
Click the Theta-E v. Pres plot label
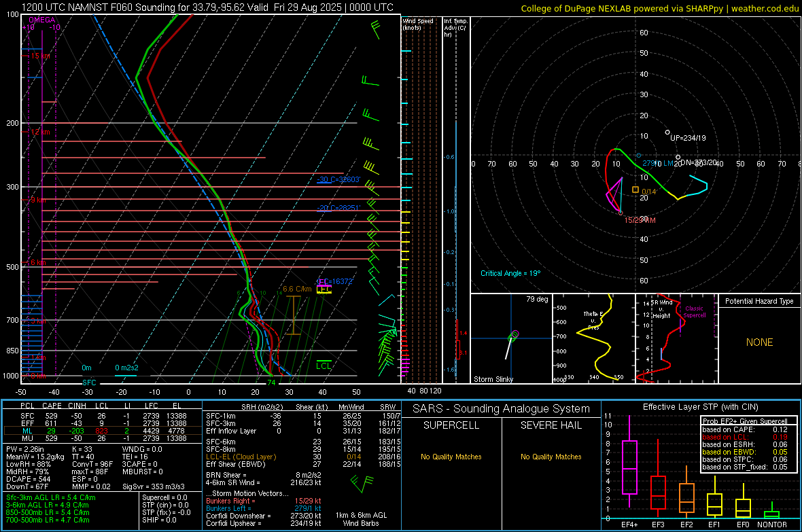pyautogui.click(x=593, y=320)
